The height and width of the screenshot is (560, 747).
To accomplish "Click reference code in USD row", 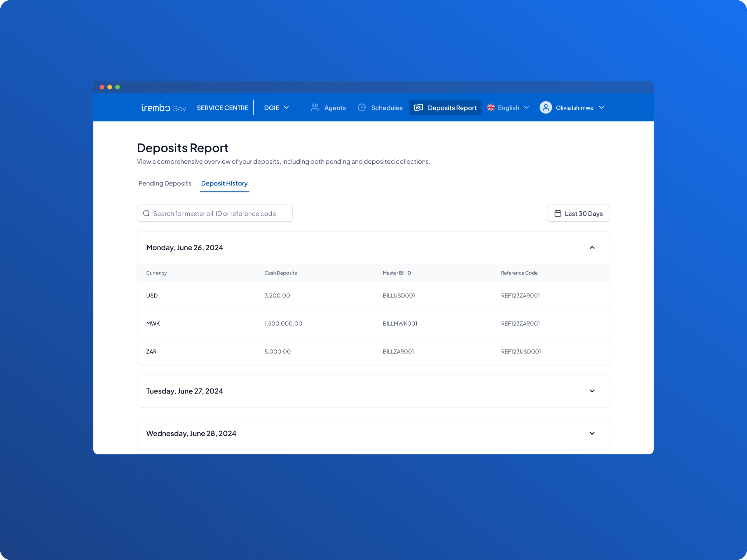I will (x=520, y=295).
